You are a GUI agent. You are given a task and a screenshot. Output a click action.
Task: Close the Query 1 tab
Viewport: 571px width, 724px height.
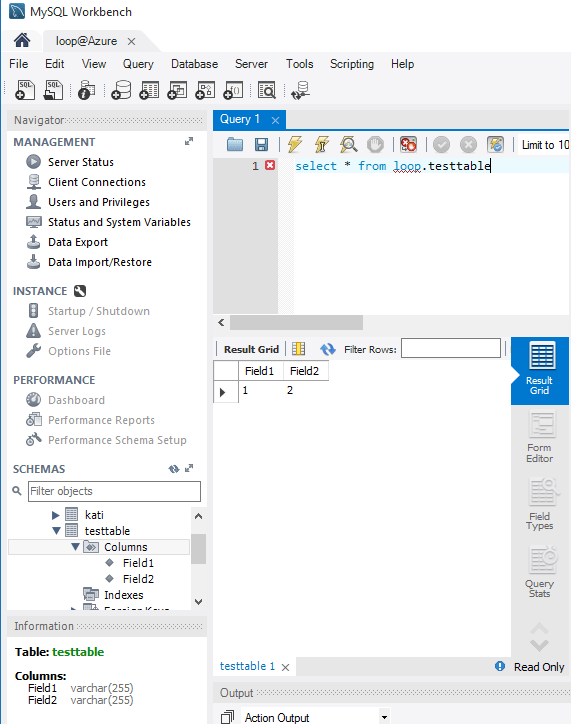coord(276,121)
